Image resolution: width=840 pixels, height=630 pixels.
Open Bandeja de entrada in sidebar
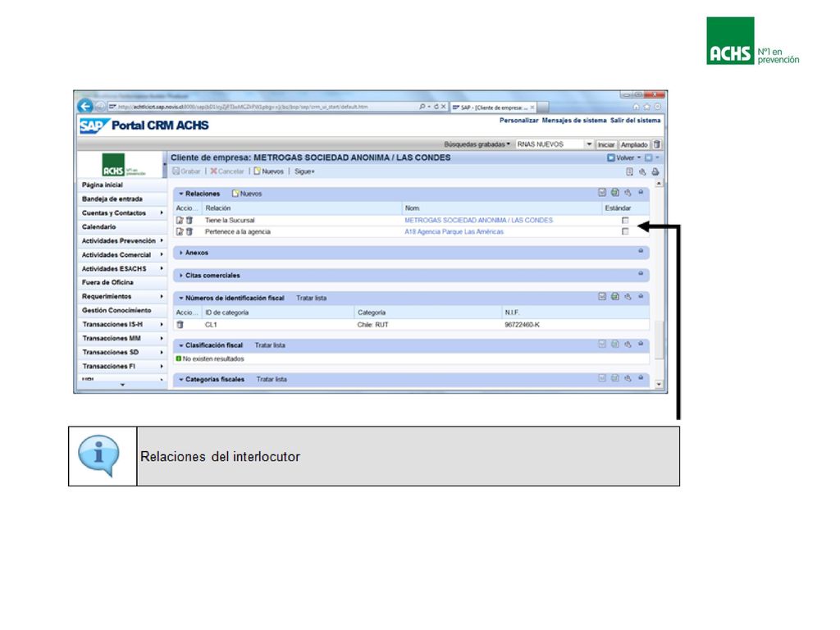122,199
